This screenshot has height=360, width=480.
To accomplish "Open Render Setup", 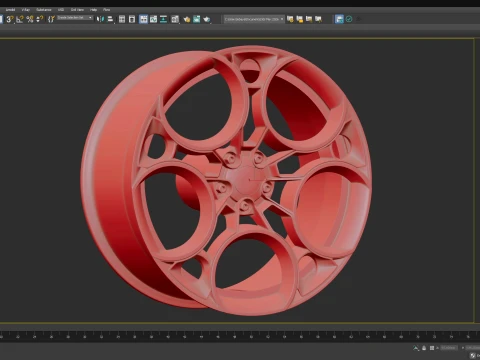I will coord(187,19).
